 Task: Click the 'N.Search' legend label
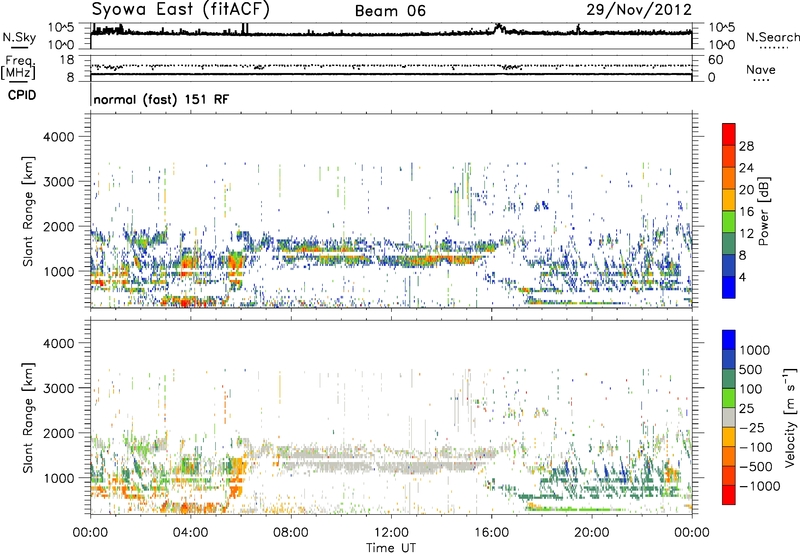772,37
